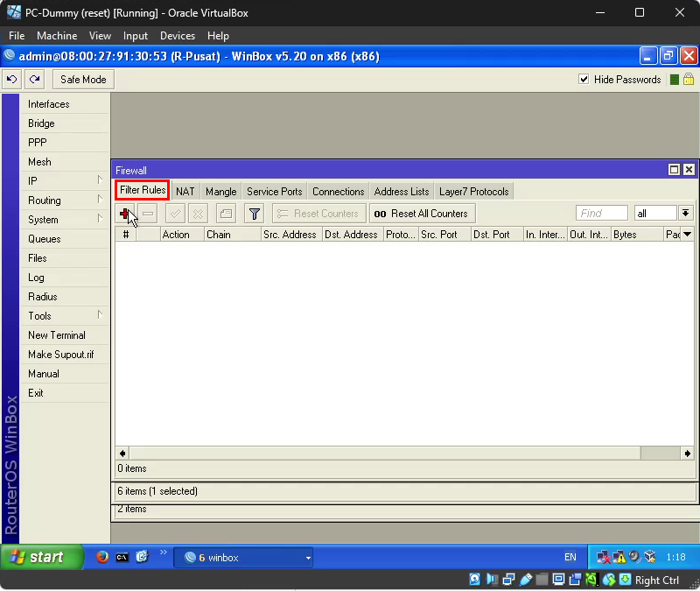Click the warning shield tray icon

[619, 557]
